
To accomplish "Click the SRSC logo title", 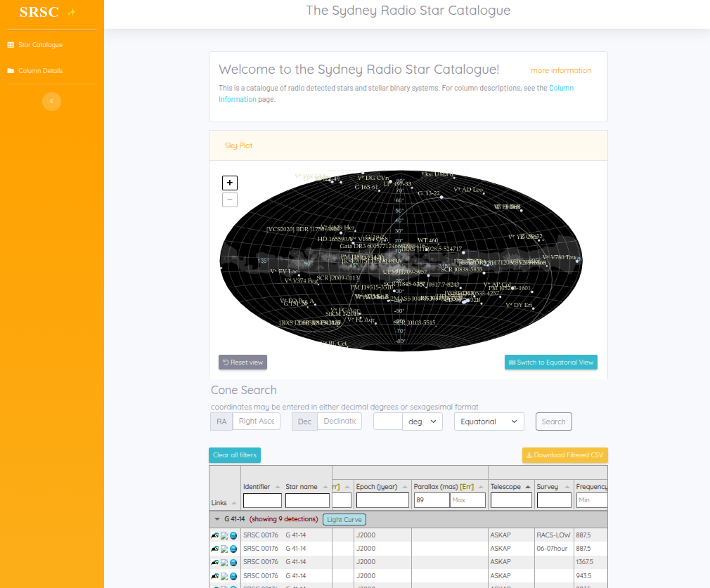I will click(x=39, y=12).
